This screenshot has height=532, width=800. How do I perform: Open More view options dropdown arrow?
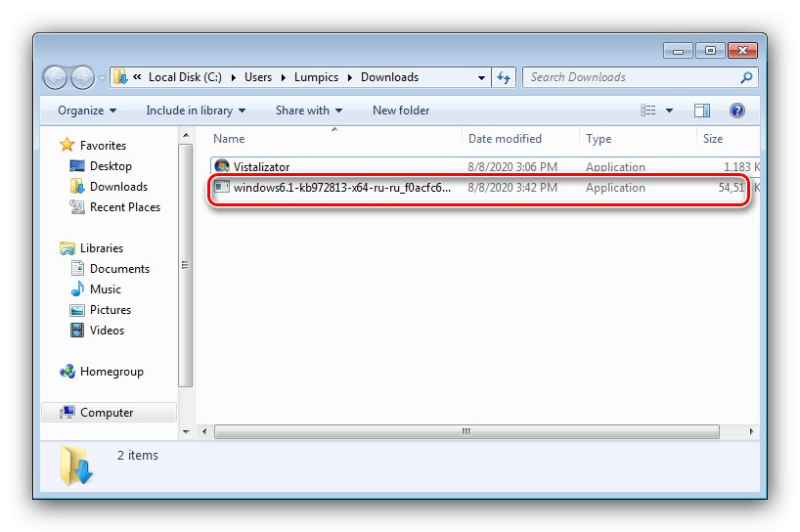click(669, 111)
